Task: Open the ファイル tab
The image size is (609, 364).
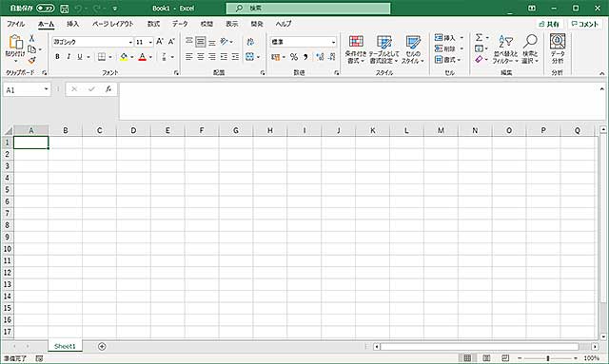Action: point(16,24)
